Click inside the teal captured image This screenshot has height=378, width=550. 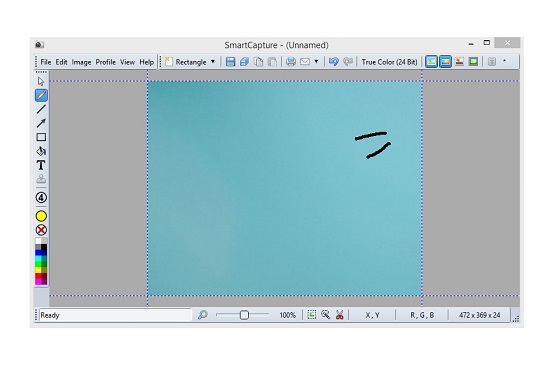pyautogui.click(x=284, y=188)
